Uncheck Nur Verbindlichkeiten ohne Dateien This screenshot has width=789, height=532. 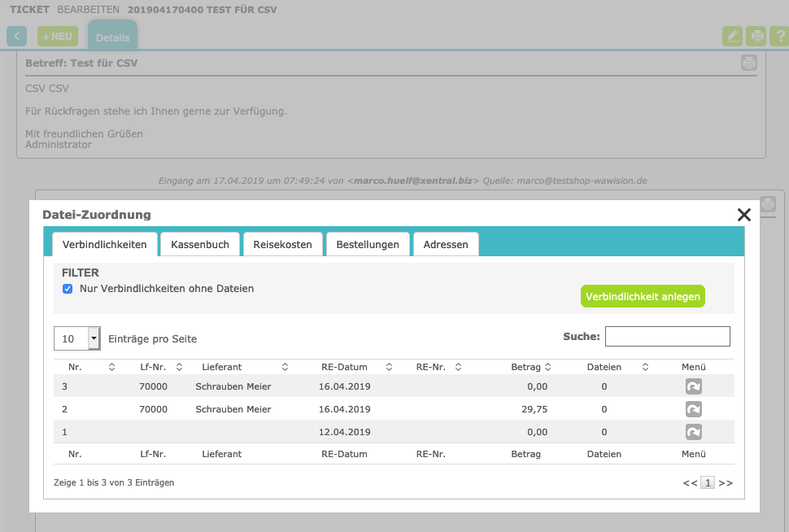pyautogui.click(x=68, y=289)
